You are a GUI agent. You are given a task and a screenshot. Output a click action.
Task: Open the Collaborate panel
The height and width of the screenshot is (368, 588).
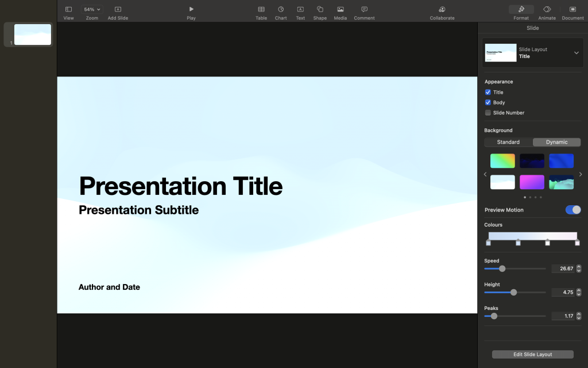442,10
